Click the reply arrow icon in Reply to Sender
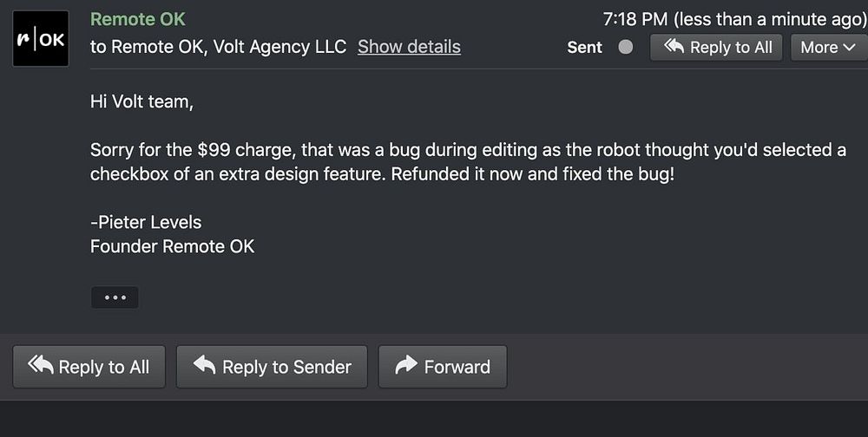The width and height of the screenshot is (868, 437). tap(204, 366)
